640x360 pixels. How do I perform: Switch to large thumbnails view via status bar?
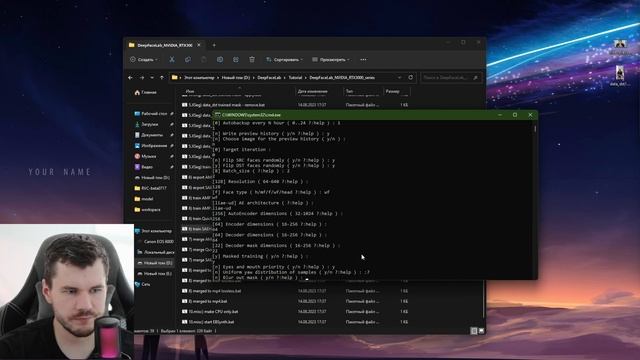pos(481,331)
